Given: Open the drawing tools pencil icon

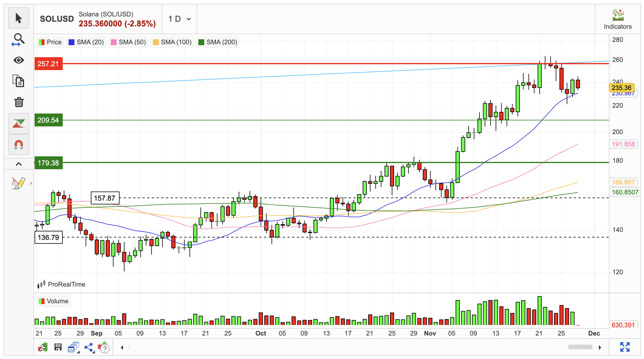Looking at the screenshot, I should click(18, 183).
